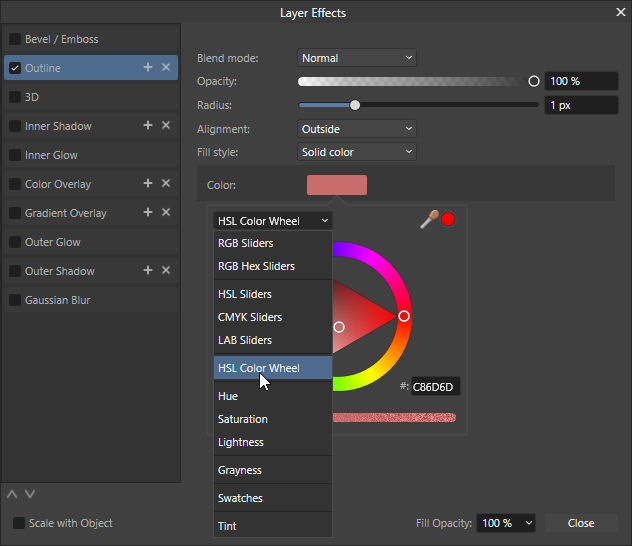Click the Opacity slider handle
The width and height of the screenshot is (632, 546).
point(534,81)
